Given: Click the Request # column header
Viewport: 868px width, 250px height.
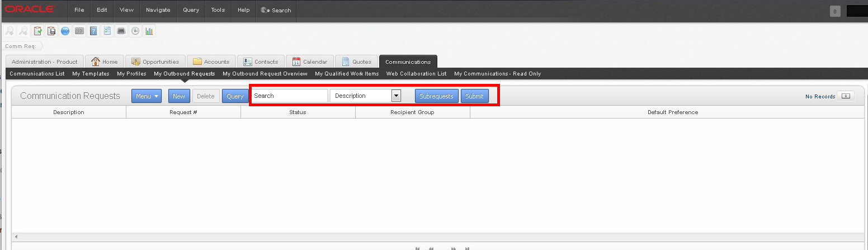Looking at the screenshot, I should (x=183, y=112).
